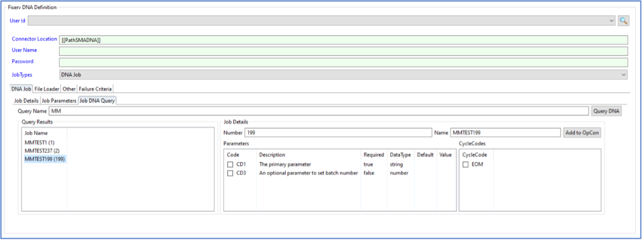The height and width of the screenshot is (241, 644).
Task: Click the User Id label
Action: click(17, 20)
